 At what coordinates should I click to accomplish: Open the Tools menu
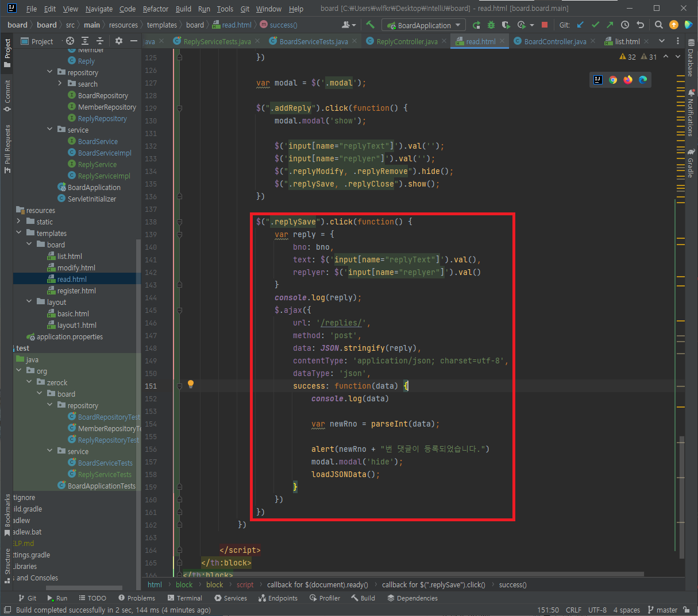[225, 9]
